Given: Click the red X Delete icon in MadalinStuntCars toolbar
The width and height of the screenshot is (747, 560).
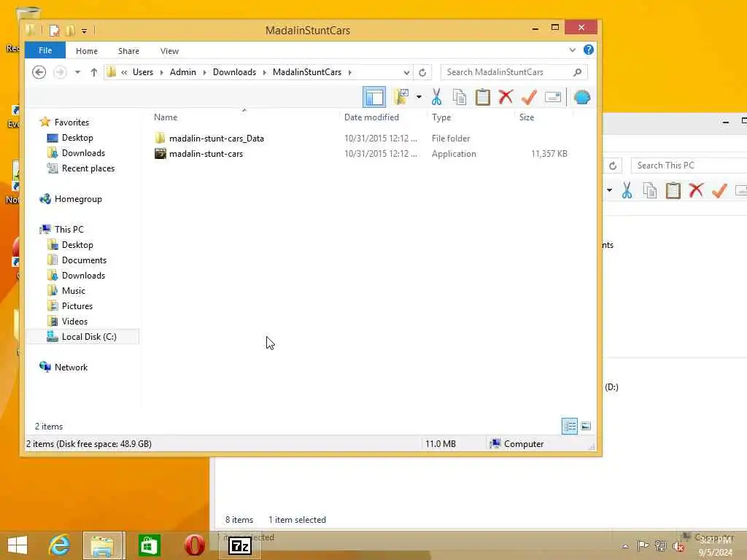Looking at the screenshot, I should click(x=506, y=97).
